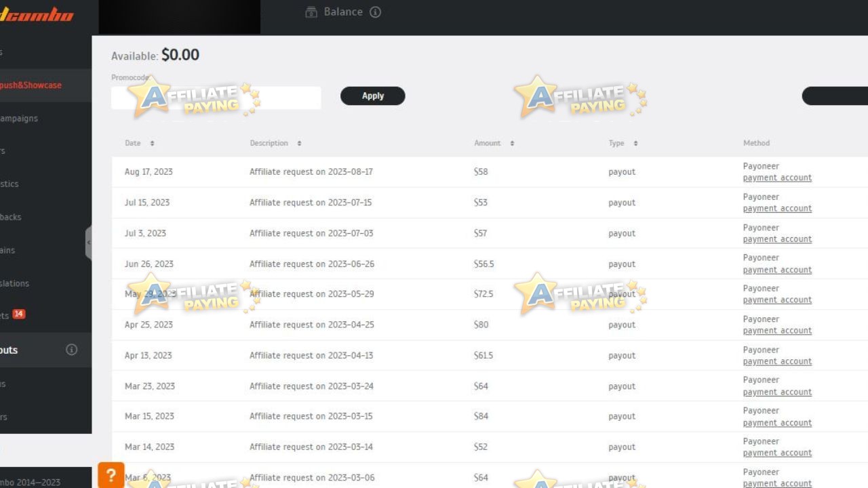Click "Affiliate request on 2023-03-14" description
The width and height of the screenshot is (868, 488).
pos(311,447)
